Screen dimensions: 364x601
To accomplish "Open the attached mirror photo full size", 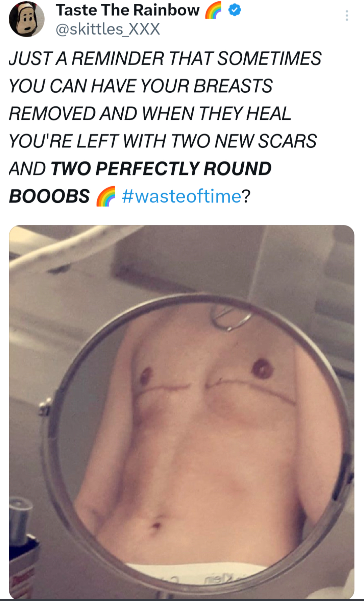I will 181,412.
